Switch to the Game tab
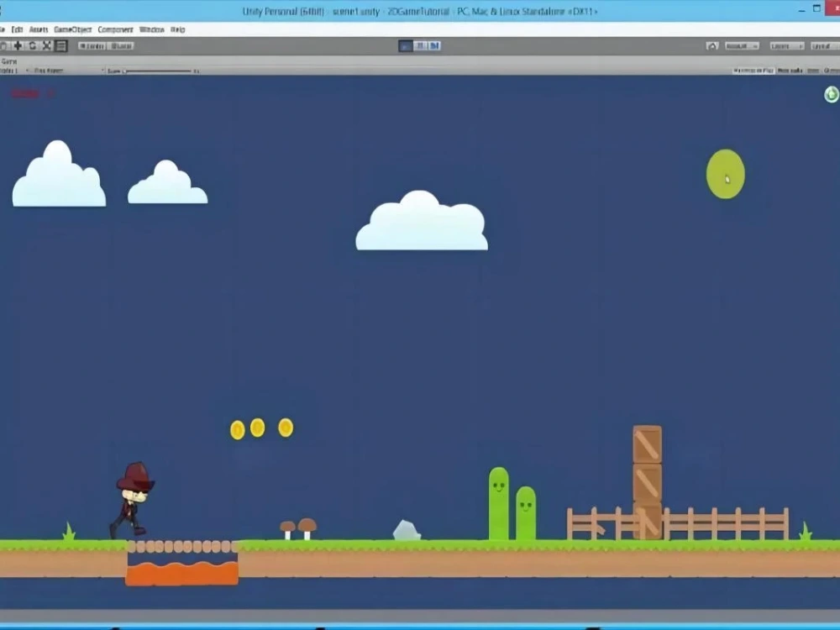 pos(10,60)
